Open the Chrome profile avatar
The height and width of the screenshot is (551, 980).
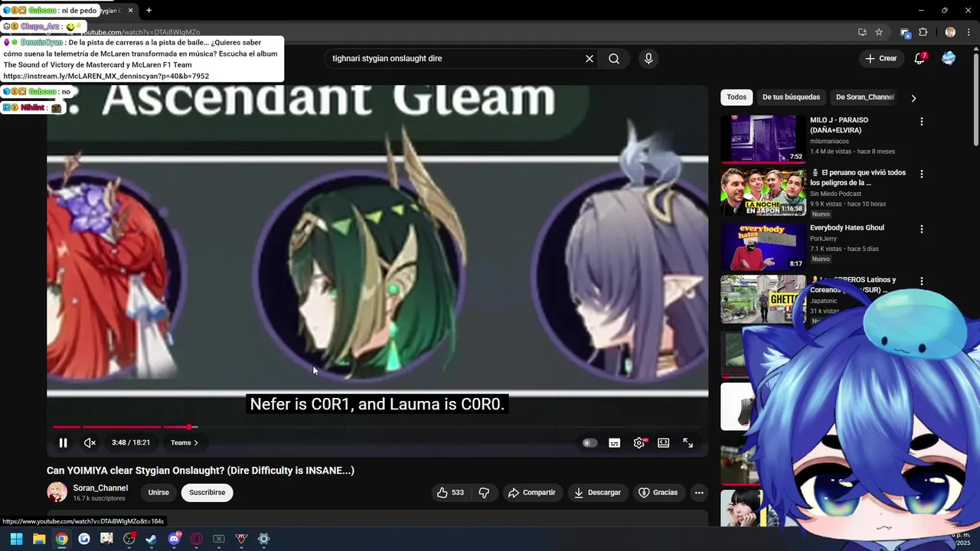pyautogui.click(x=950, y=32)
